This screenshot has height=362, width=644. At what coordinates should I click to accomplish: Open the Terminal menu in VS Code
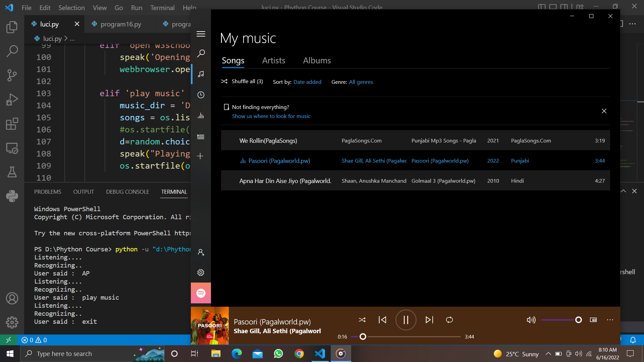[162, 7]
